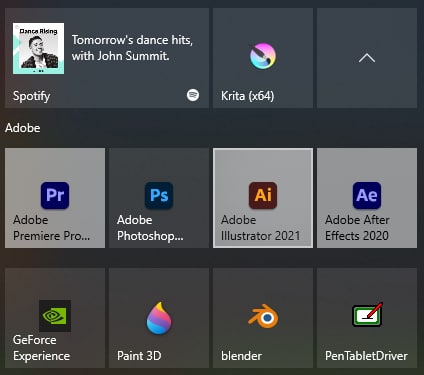Image resolution: width=424 pixels, height=375 pixels.
Task: Launch Paint 3D from its tile
Action: point(159,318)
